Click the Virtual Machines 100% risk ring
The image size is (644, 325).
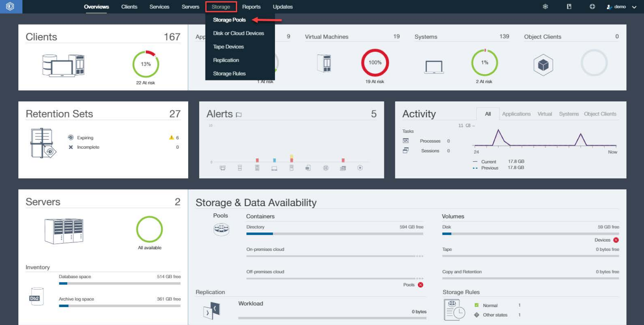click(375, 62)
